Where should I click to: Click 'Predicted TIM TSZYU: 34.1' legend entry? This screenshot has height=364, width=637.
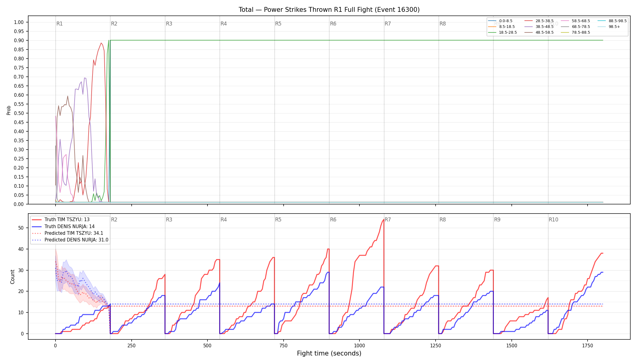click(67, 233)
